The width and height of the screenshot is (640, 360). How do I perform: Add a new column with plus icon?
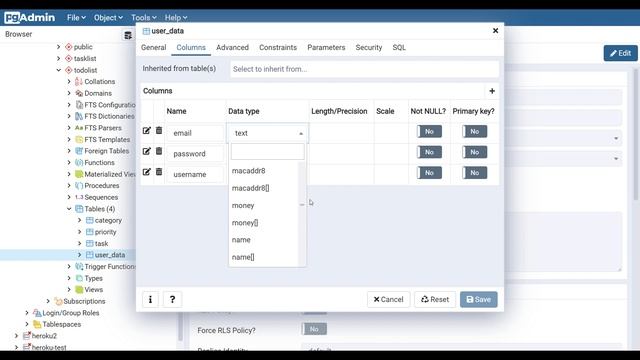pos(492,91)
